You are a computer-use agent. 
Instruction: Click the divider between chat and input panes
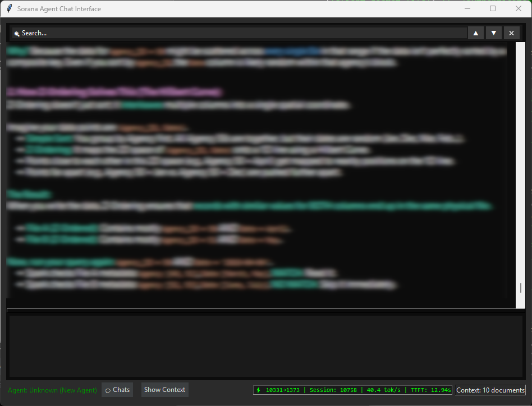click(x=265, y=309)
